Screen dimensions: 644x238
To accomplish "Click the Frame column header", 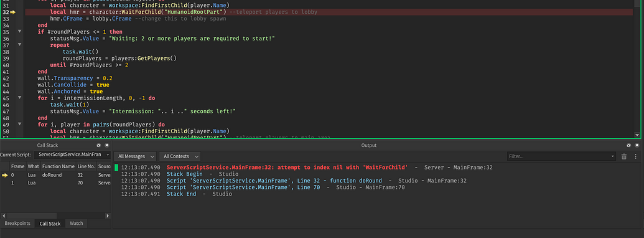I will point(17,166).
